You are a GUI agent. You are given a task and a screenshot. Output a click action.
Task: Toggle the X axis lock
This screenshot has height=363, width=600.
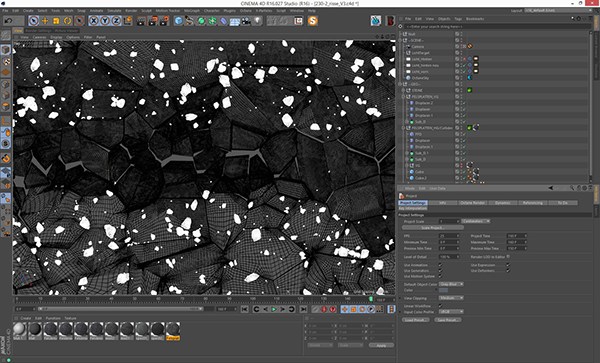93,21
